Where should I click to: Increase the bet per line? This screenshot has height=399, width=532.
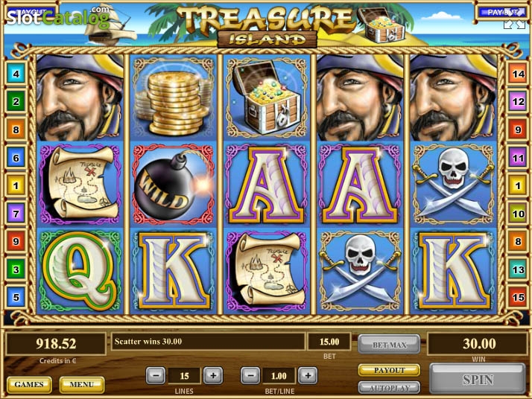[308, 376]
